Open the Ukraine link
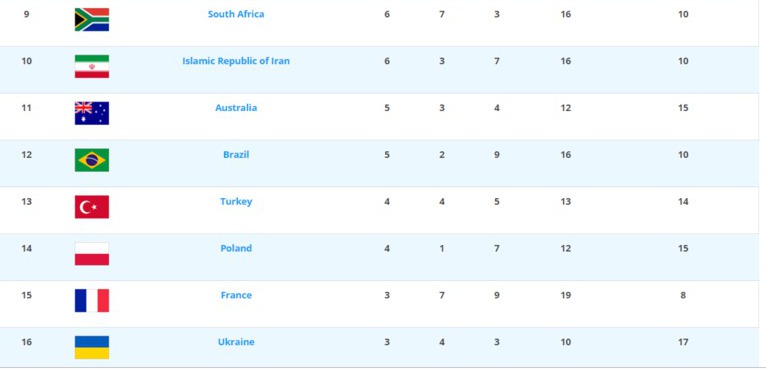The image size is (766, 369). coord(236,342)
